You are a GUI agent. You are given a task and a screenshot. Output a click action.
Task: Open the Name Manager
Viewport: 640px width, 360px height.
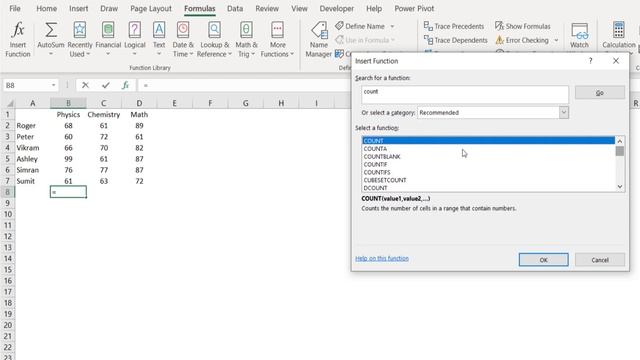point(319,40)
